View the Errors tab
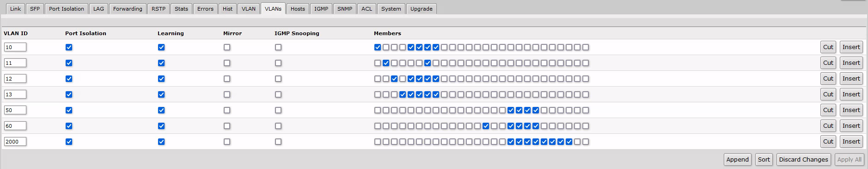This screenshot has width=868, height=169. click(205, 9)
